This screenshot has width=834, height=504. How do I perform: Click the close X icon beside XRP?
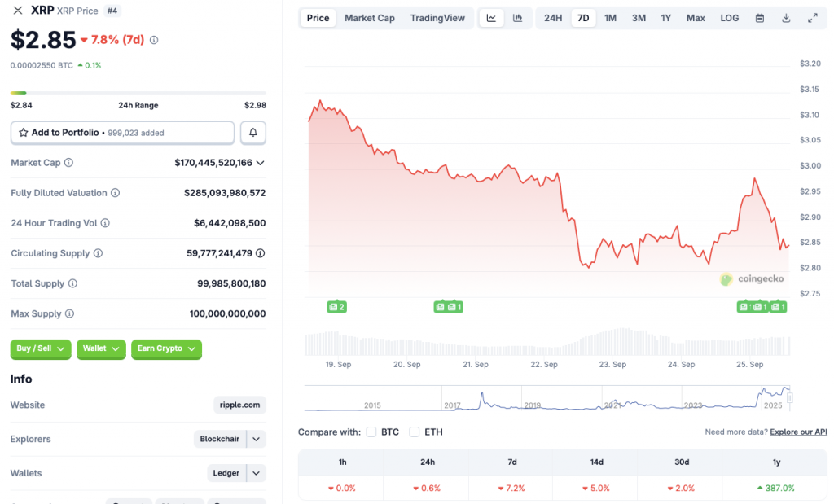[18, 11]
